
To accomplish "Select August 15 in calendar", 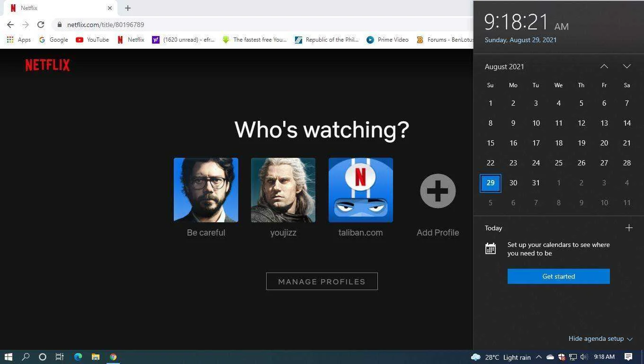I will pos(491,143).
